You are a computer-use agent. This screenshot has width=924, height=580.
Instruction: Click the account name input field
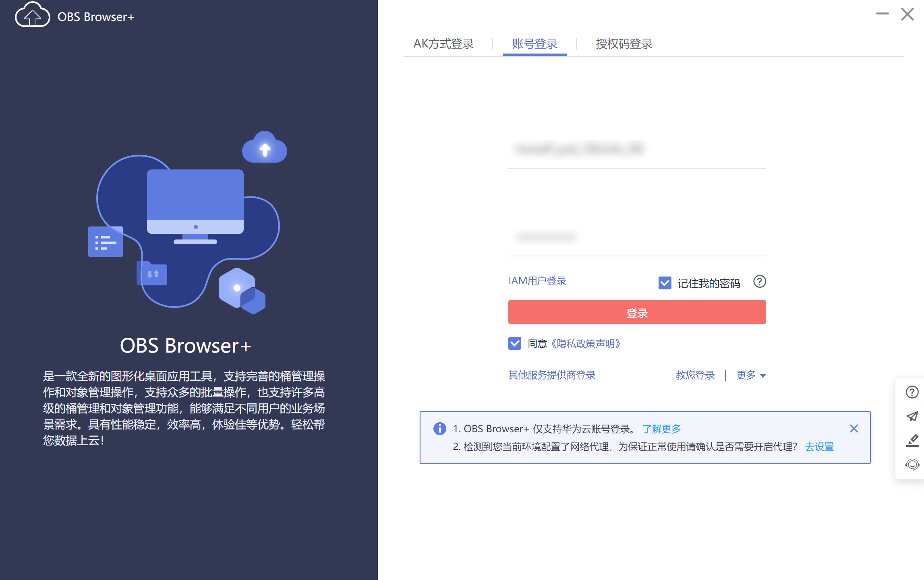[636, 149]
